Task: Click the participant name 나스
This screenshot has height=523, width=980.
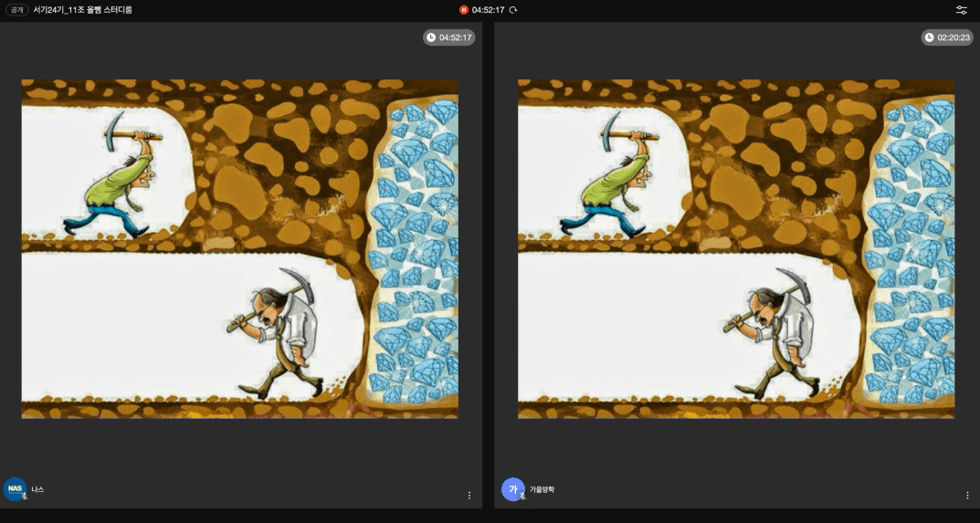Action: pos(37,490)
